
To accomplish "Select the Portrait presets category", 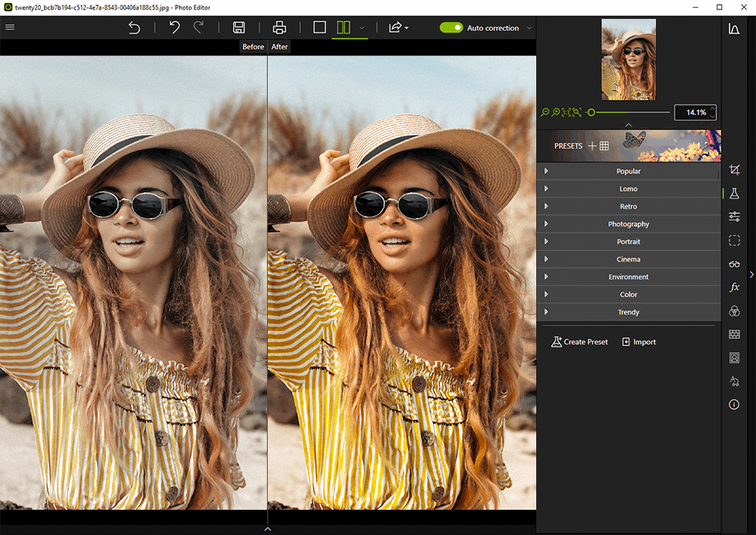I will coord(628,242).
